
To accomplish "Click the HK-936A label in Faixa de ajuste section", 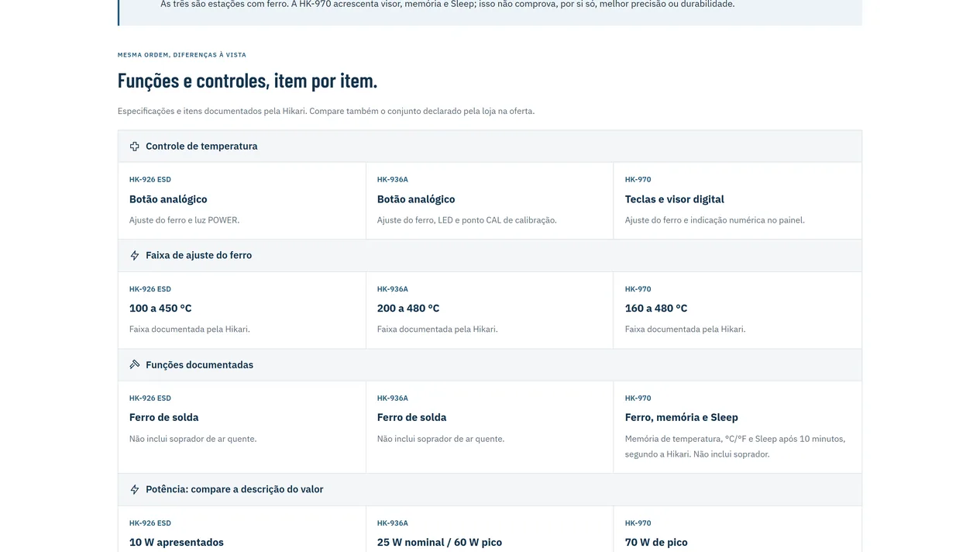I will click(393, 289).
